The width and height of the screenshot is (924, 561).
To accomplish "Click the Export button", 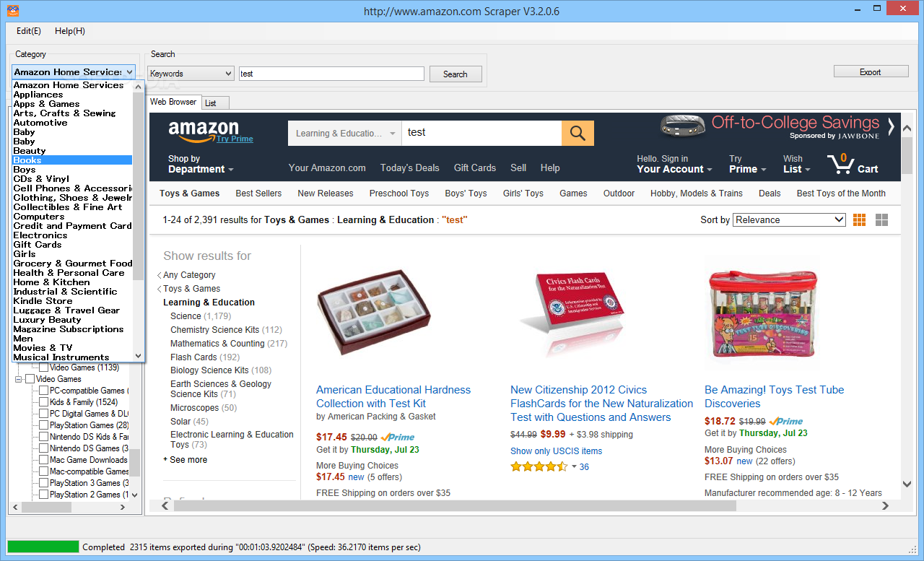I will pos(871,71).
